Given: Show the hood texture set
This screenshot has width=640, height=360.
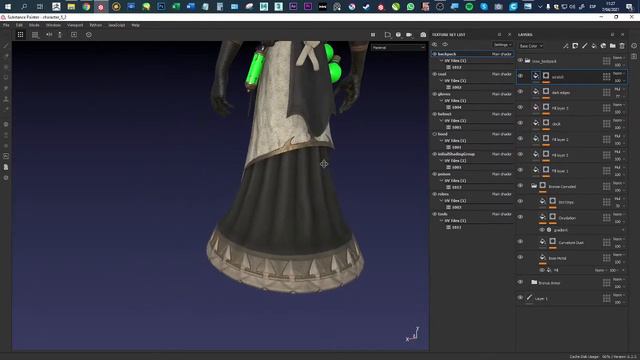Looking at the screenshot, I should [435, 134].
